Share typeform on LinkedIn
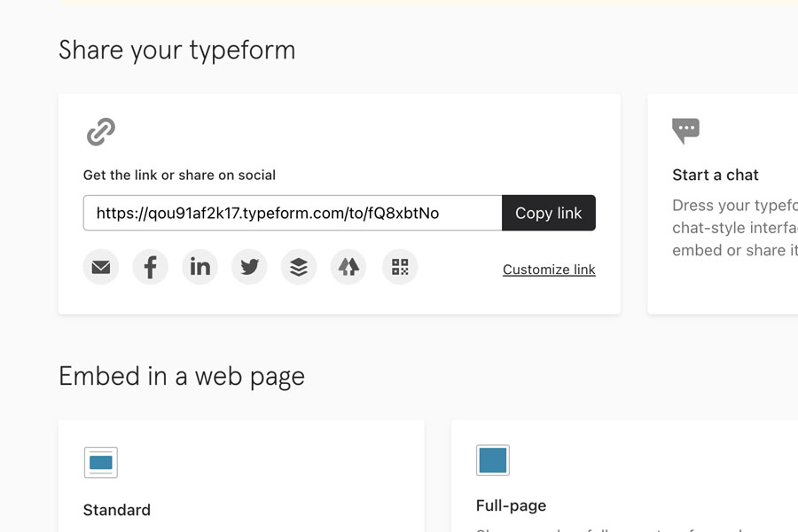Image resolution: width=798 pixels, height=532 pixels. click(x=200, y=267)
